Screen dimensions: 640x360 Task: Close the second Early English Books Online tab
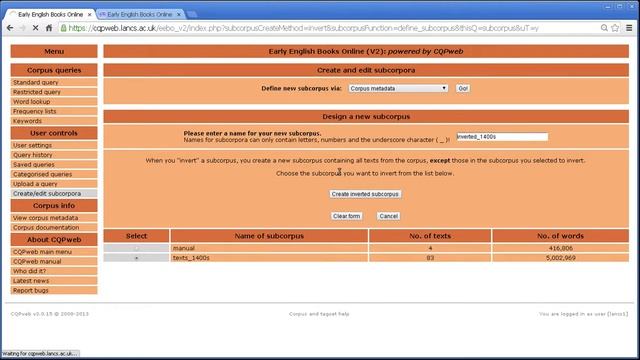[x=178, y=14]
